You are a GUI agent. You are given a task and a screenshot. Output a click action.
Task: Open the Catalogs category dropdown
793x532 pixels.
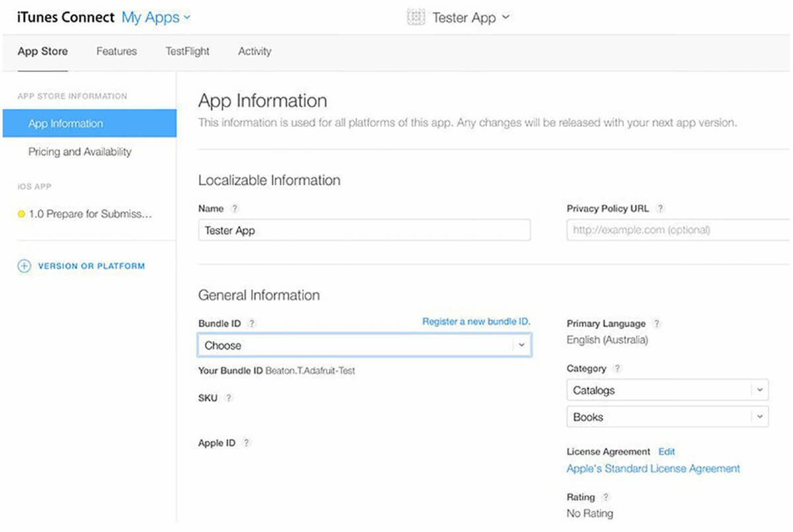667,390
